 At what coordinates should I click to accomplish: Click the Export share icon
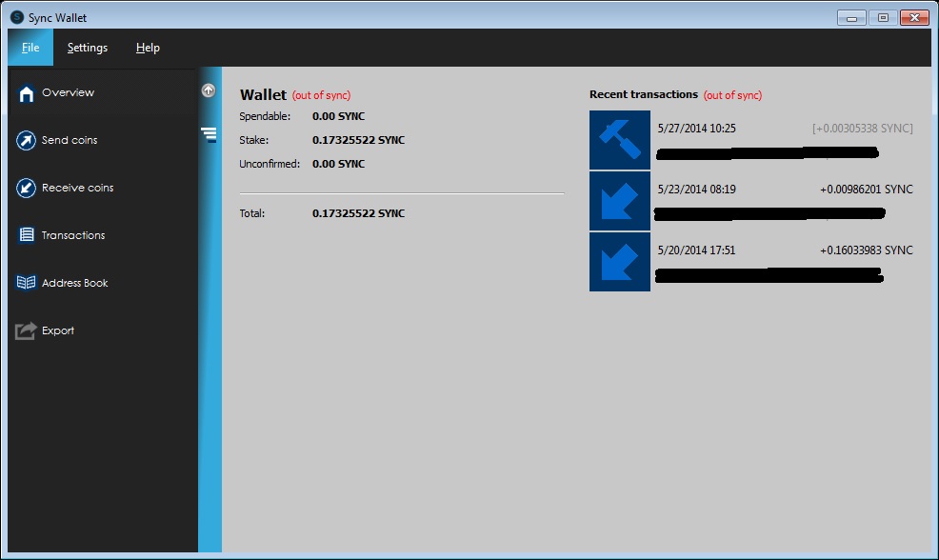[26, 330]
